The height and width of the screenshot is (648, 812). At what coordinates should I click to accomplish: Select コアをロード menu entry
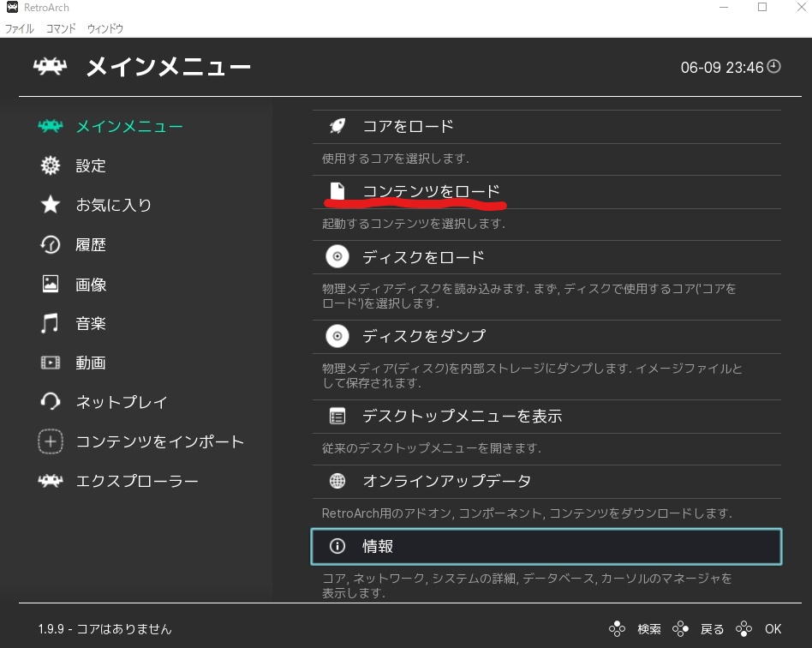pos(546,127)
